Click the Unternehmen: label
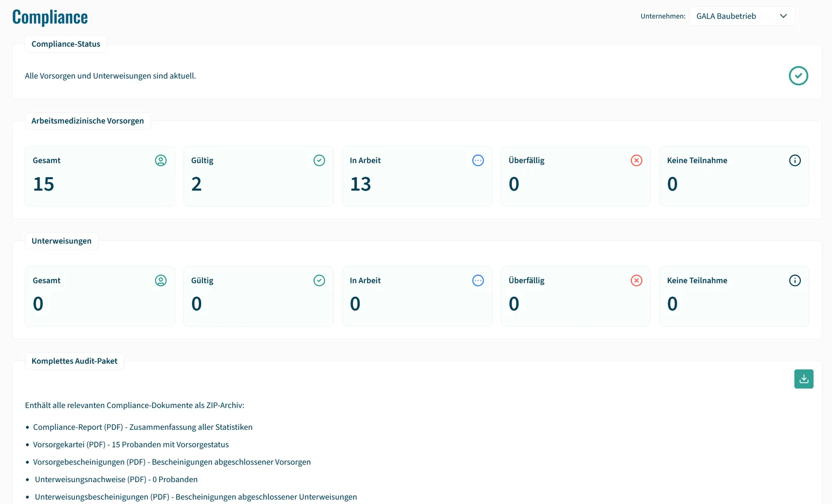Viewport: 832px width, 504px height. click(x=663, y=16)
